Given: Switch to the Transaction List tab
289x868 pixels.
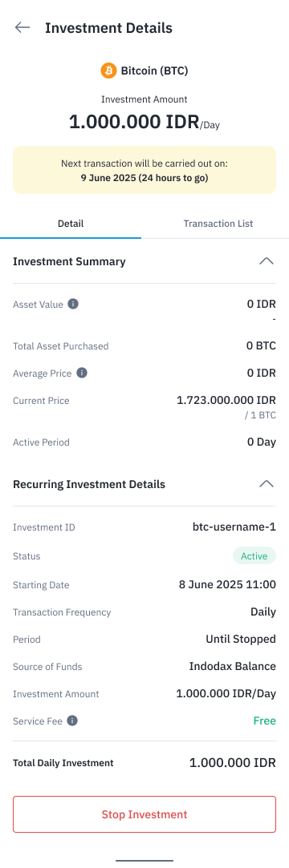Looking at the screenshot, I should [218, 224].
